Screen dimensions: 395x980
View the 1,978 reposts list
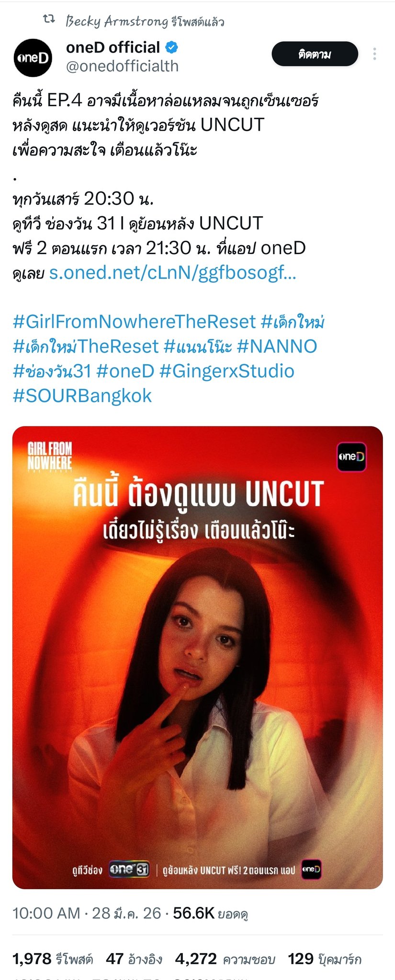[53, 959]
